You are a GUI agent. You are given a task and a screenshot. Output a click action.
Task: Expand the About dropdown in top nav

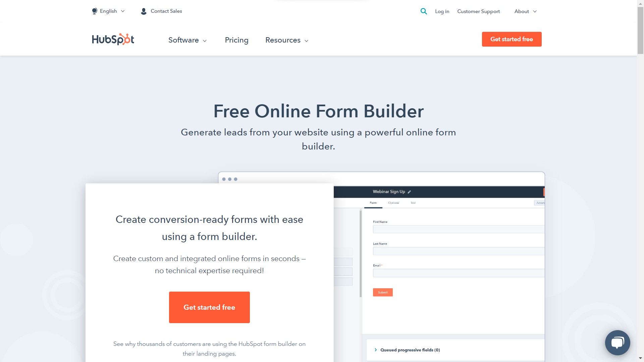pos(526,11)
